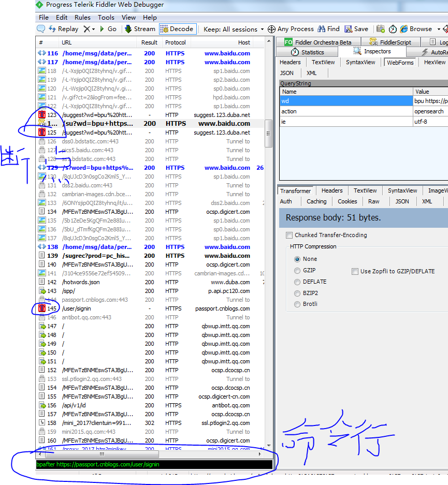Click image icon of session 118
This screenshot has width=448, height=485.
point(42,71)
